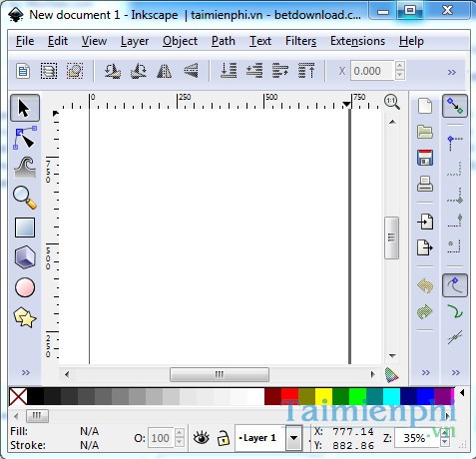The image size is (476, 459).
Task: Open the Filters menu
Action: [300, 41]
